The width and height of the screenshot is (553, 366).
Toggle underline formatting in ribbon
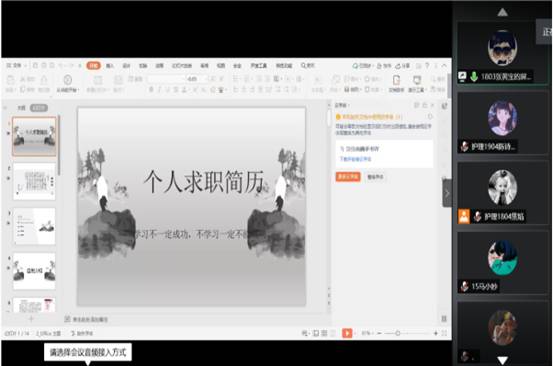pyautogui.click(x=168, y=90)
